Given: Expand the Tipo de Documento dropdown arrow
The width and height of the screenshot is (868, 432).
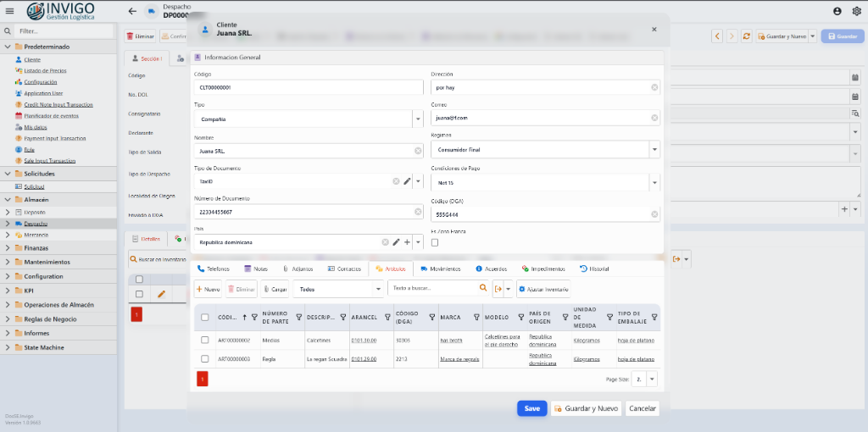Looking at the screenshot, I should (418, 181).
